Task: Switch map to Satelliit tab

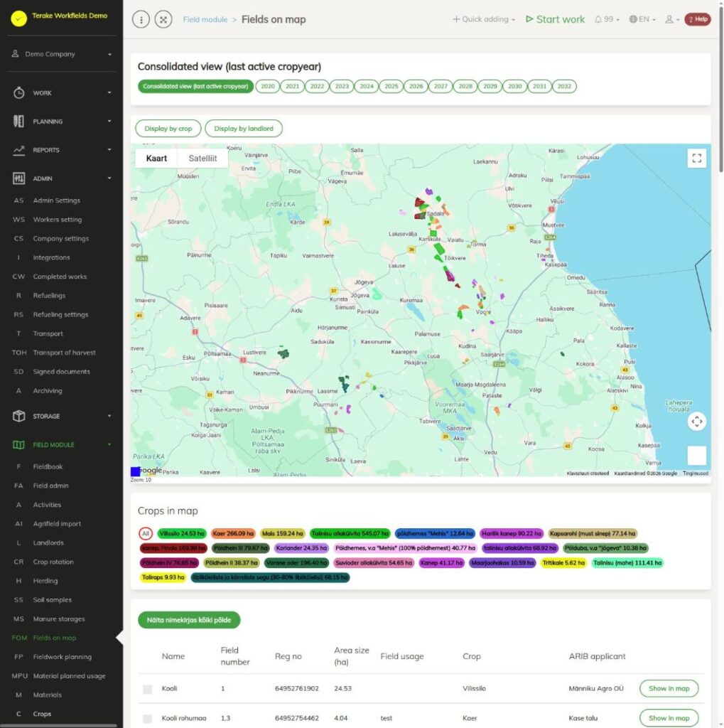Action: click(x=202, y=159)
